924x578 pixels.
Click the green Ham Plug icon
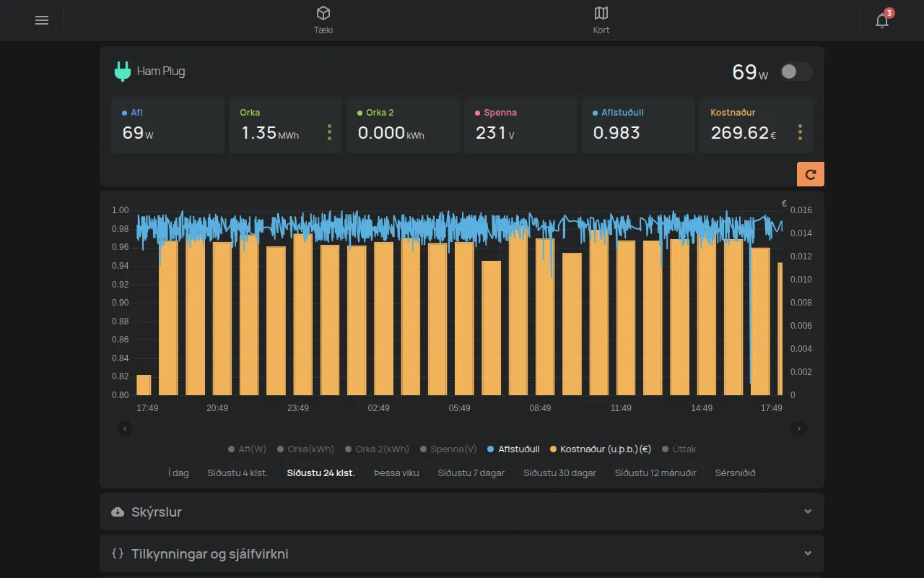coord(123,72)
